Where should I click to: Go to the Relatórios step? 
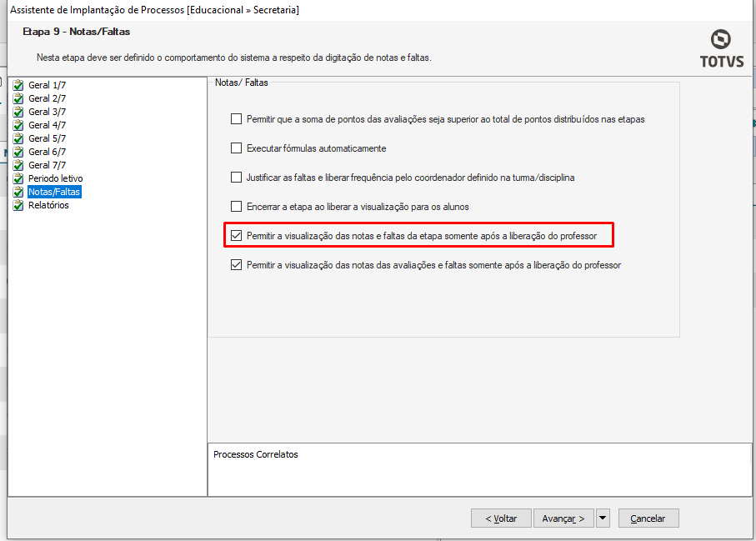point(48,205)
